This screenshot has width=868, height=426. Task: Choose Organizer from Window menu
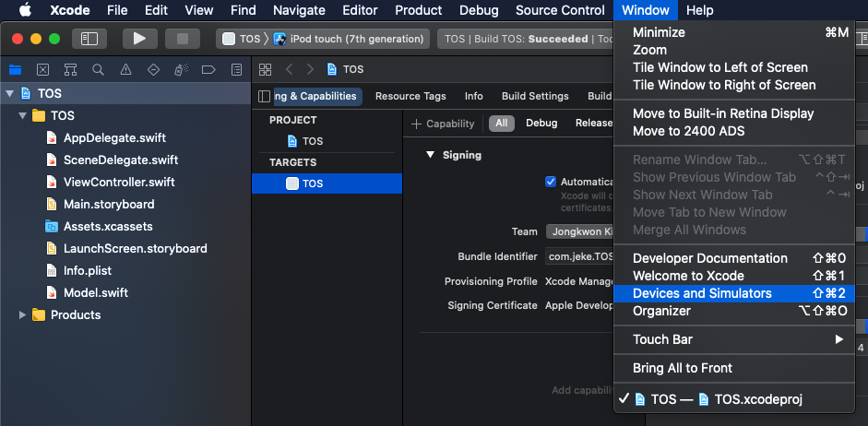(734, 312)
